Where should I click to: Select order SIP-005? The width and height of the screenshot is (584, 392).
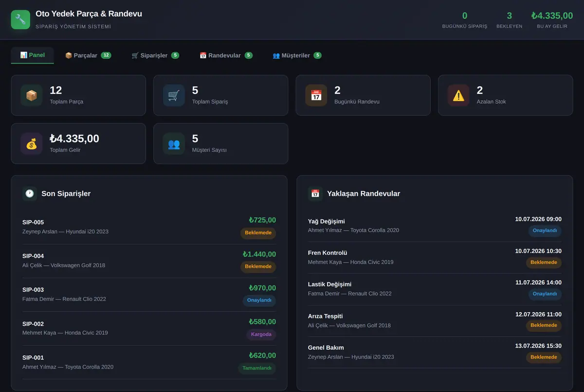(149, 227)
